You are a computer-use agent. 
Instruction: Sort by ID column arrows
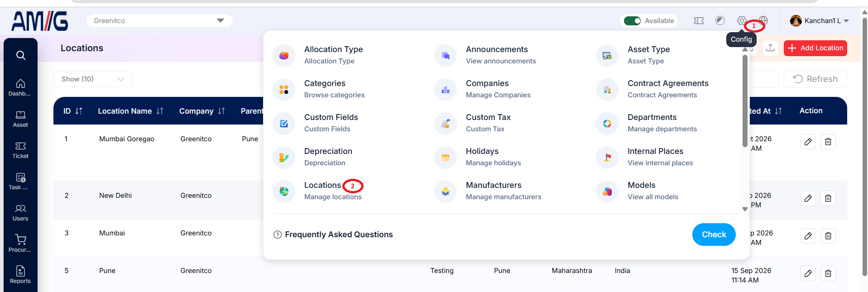tap(79, 111)
